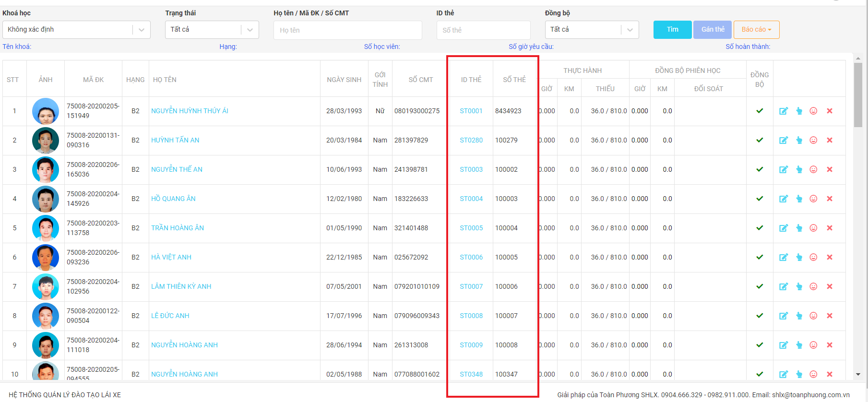
Task: Click the green sync checkmark for LÊ ĐỨC ANH
Action: (x=760, y=316)
